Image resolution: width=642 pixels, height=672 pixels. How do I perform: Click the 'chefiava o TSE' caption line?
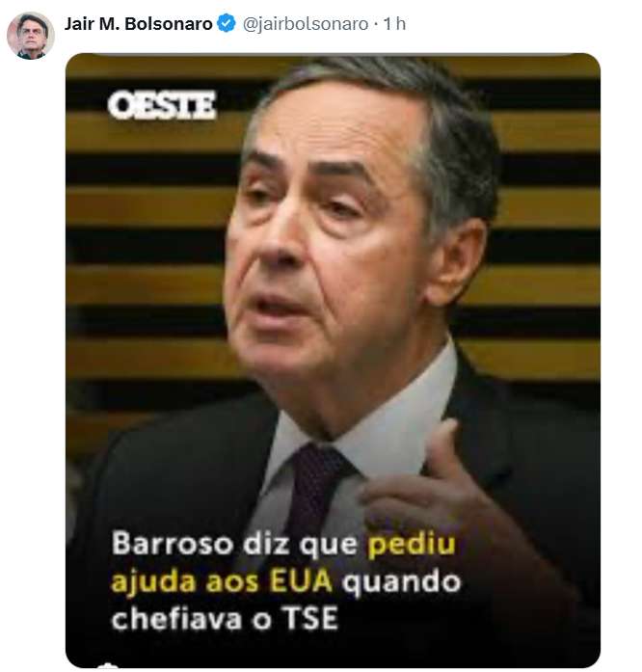[x=225, y=618]
